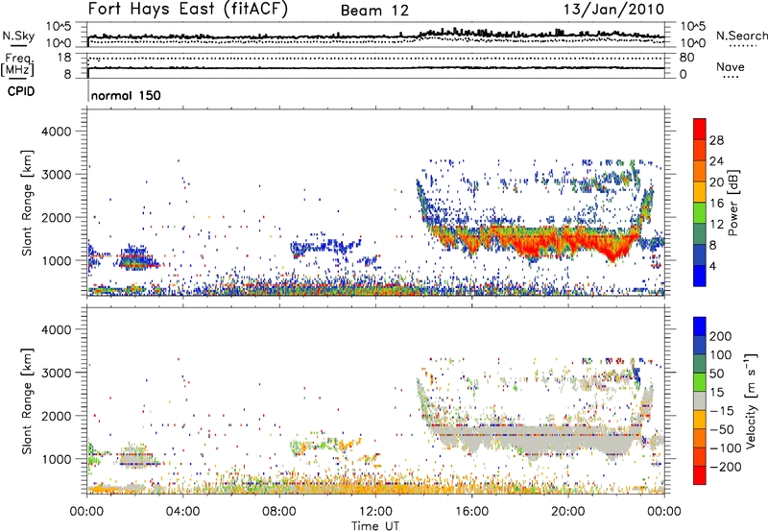Click the "-50" value on velocity color bar
The height and width of the screenshot is (532, 768).
pos(722,430)
